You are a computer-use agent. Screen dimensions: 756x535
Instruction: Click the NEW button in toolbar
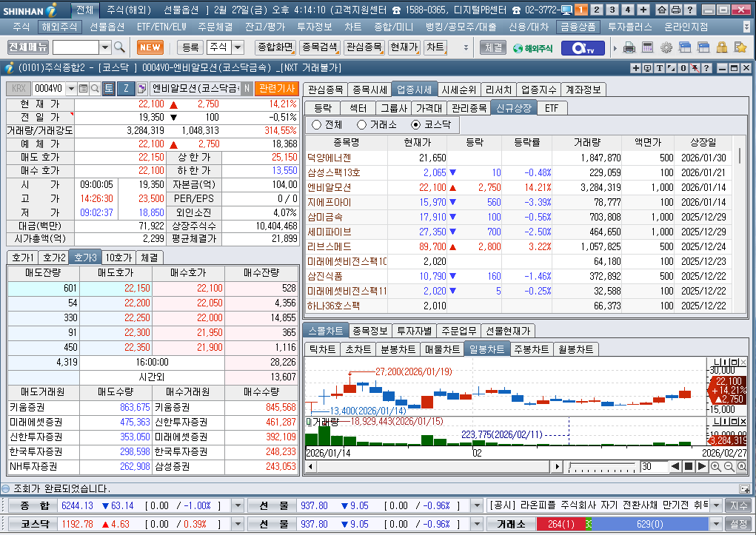point(150,47)
